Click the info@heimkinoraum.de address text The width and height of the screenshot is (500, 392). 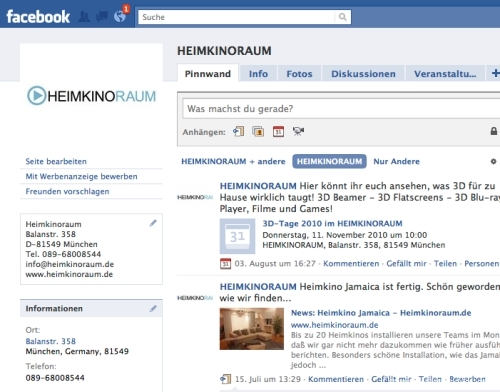[70, 264]
